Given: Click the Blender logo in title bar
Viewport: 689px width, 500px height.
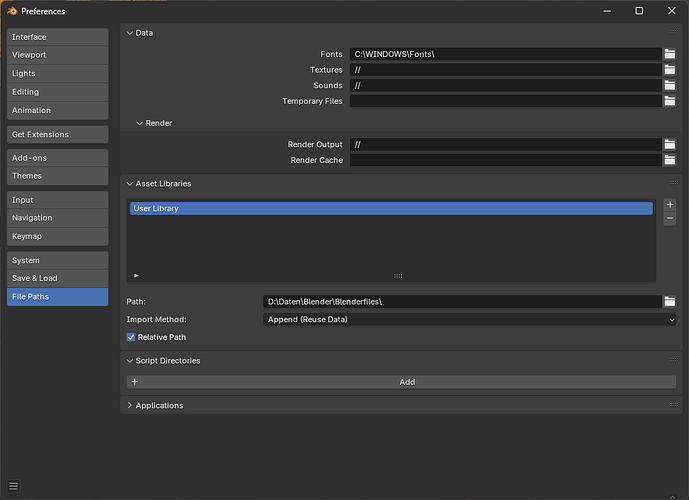Looking at the screenshot, I should point(12,11).
